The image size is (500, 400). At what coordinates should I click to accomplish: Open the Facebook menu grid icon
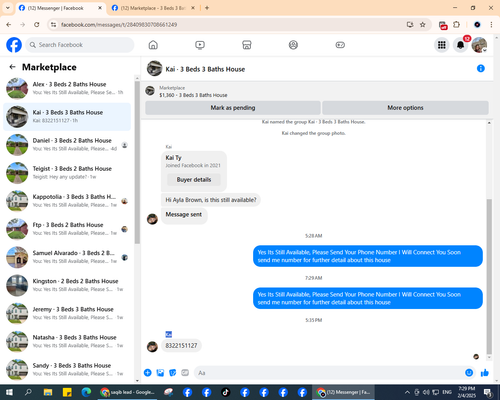click(x=442, y=45)
